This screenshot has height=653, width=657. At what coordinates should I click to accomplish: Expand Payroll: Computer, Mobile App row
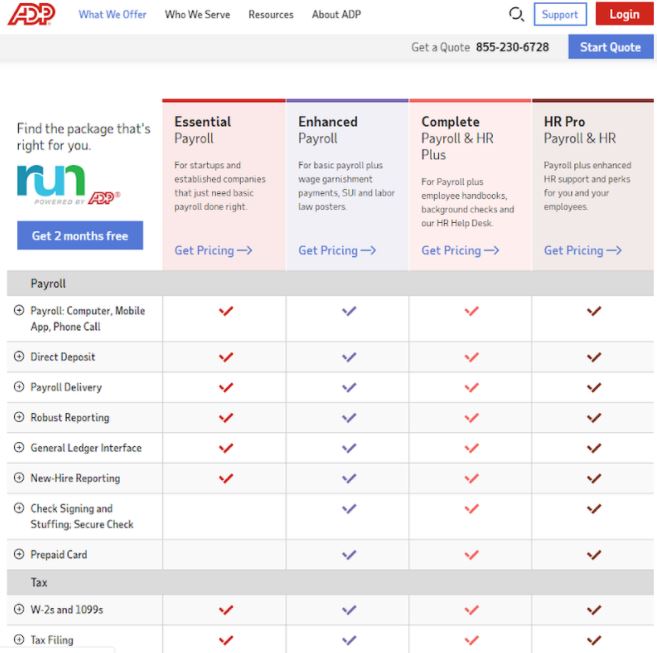click(x=19, y=310)
